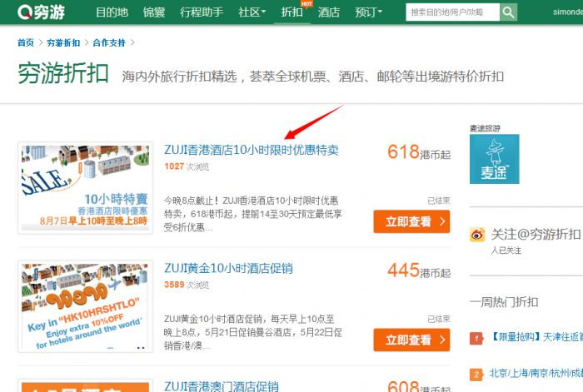
Task: Click the 1027 次浏览 view count
Action: click(187, 166)
